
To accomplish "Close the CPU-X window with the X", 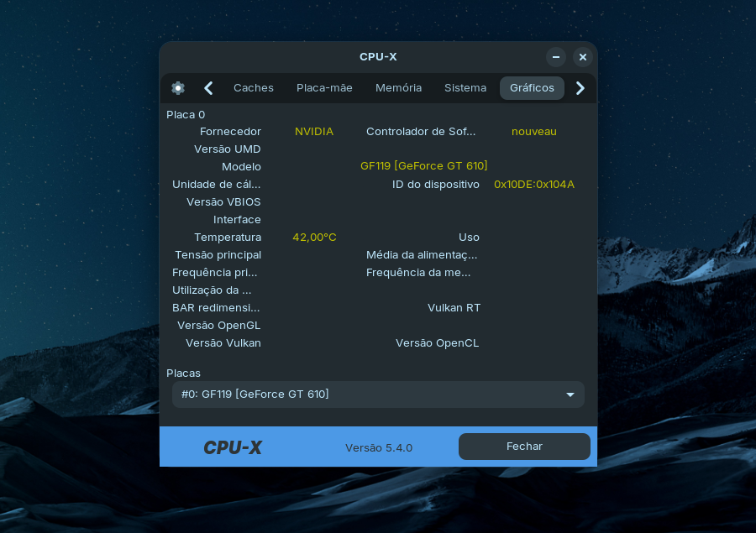I will (x=583, y=57).
